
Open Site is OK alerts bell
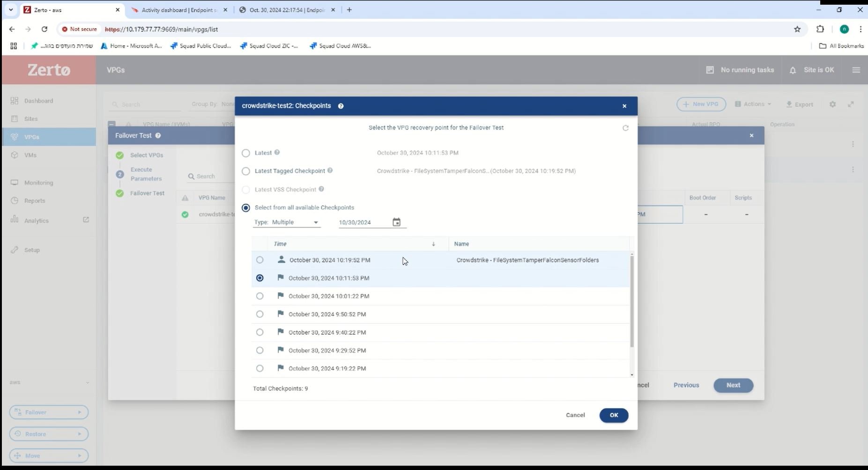[x=793, y=70]
